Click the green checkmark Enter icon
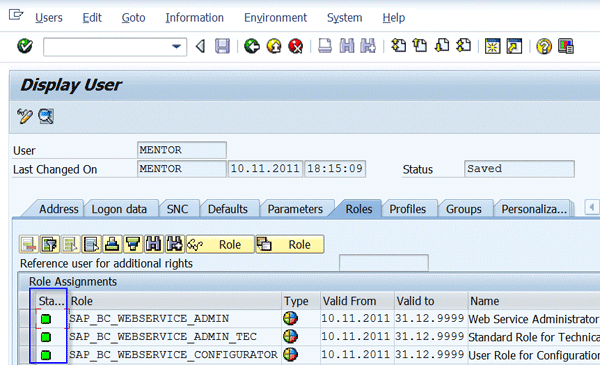Screen dimensions: 600x365 [25, 46]
